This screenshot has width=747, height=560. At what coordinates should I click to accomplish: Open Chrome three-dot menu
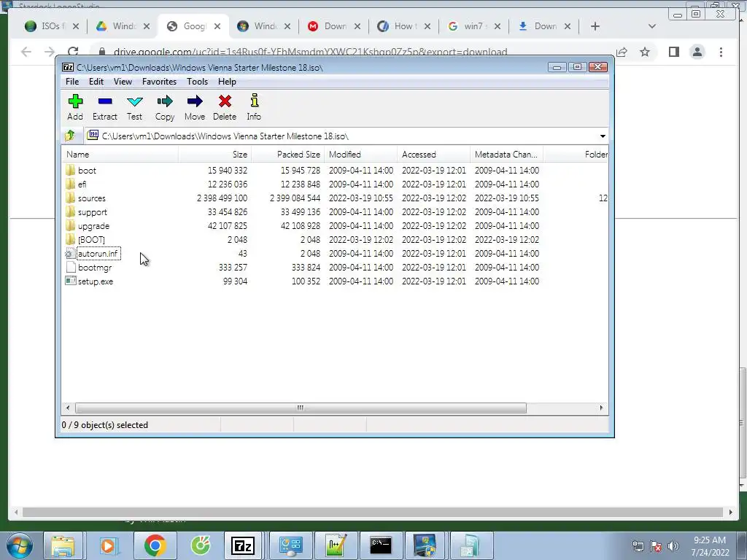721,52
